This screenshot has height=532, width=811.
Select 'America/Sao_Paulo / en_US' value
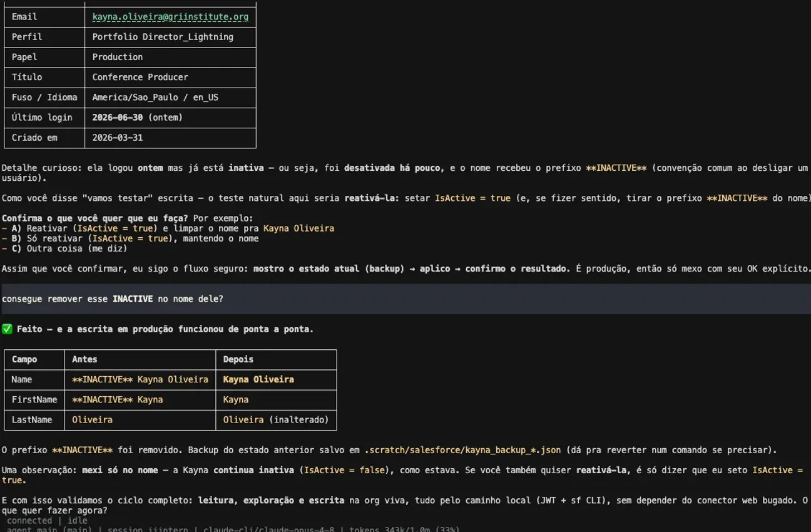155,97
